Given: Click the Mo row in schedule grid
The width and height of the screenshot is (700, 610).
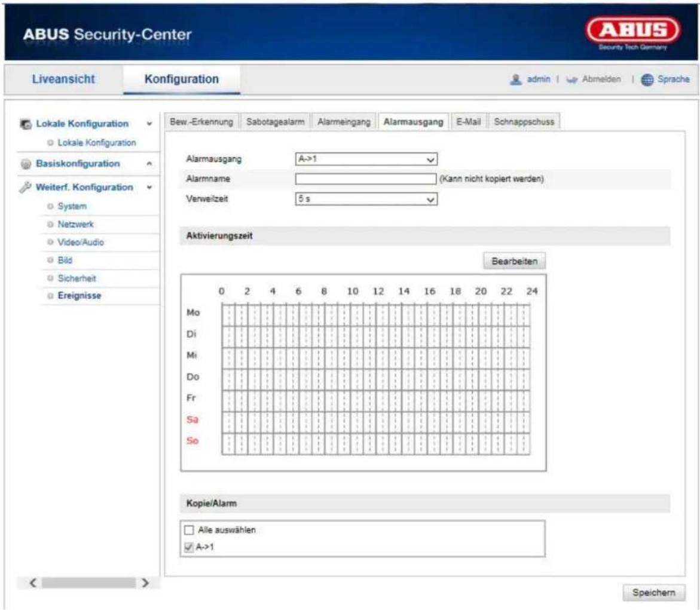Looking at the screenshot, I should tap(376, 315).
